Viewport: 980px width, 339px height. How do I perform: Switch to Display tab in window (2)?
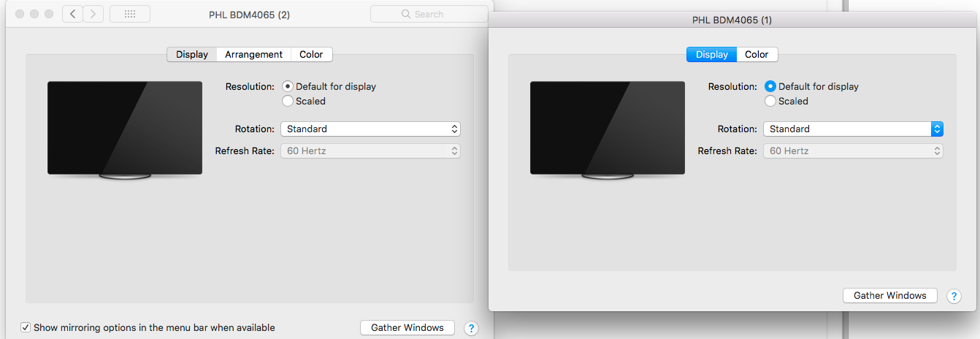coord(192,54)
